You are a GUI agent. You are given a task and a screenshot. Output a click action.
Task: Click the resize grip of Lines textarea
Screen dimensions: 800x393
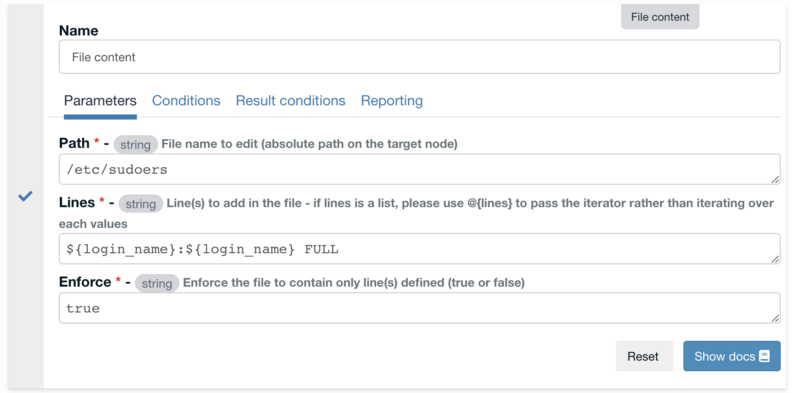(775, 259)
